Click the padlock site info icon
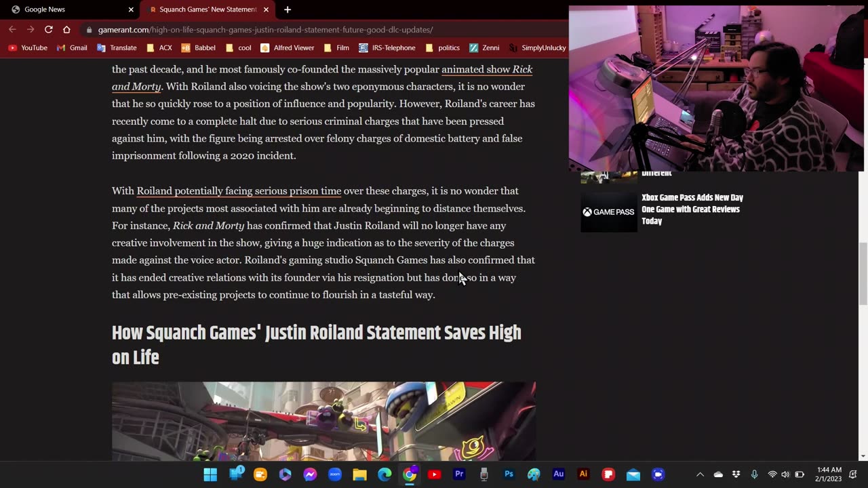The height and width of the screenshot is (488, 868). tap(89, 30)
